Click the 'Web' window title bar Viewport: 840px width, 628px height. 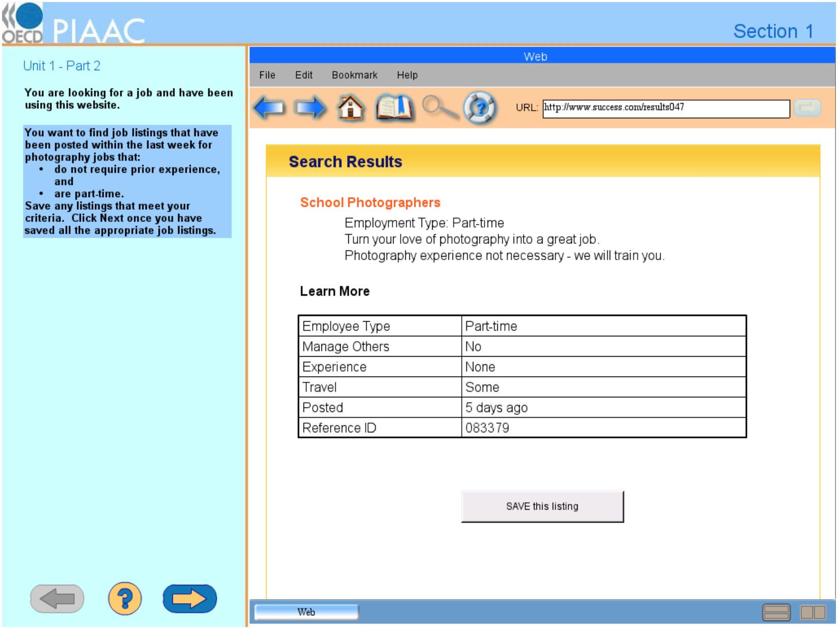pyautogui.click(x=542, y=56)
